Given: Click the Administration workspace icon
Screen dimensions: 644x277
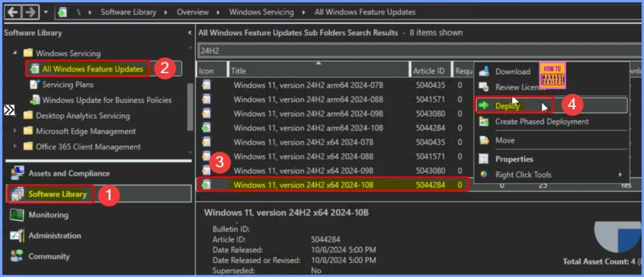Looking at the screenshot, I should [17, 235].
